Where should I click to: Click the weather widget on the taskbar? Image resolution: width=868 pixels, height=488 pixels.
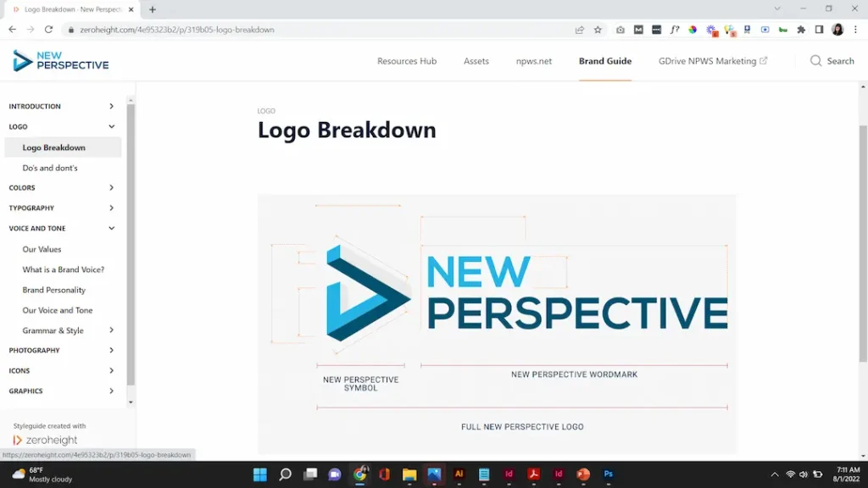pos(42,474)
